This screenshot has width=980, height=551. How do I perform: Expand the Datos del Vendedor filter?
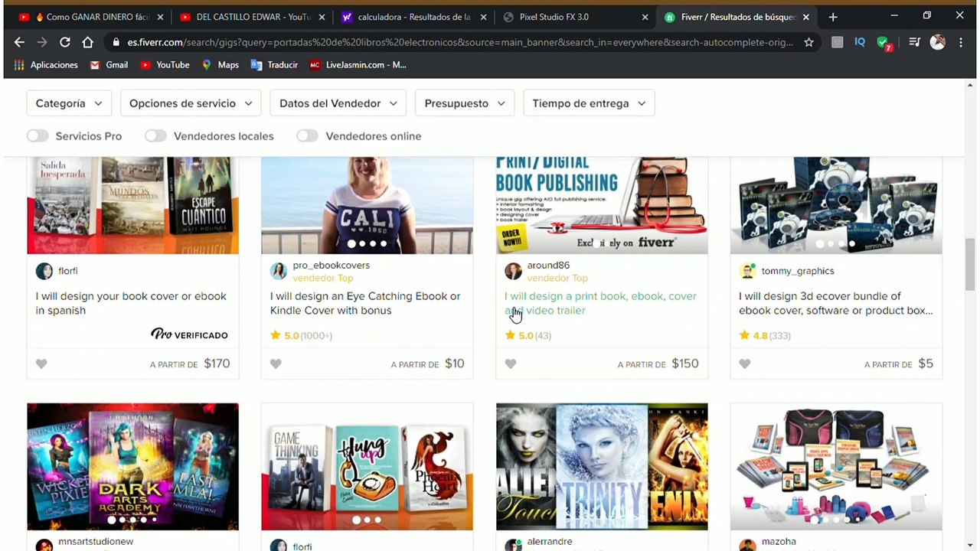coord(338,103)
